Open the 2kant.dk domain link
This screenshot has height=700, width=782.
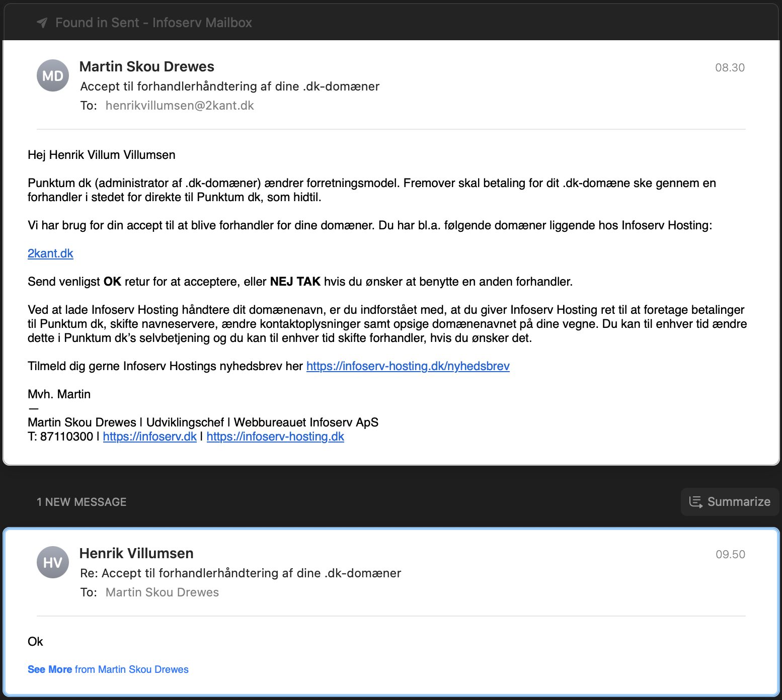click(x=50, y=253)
